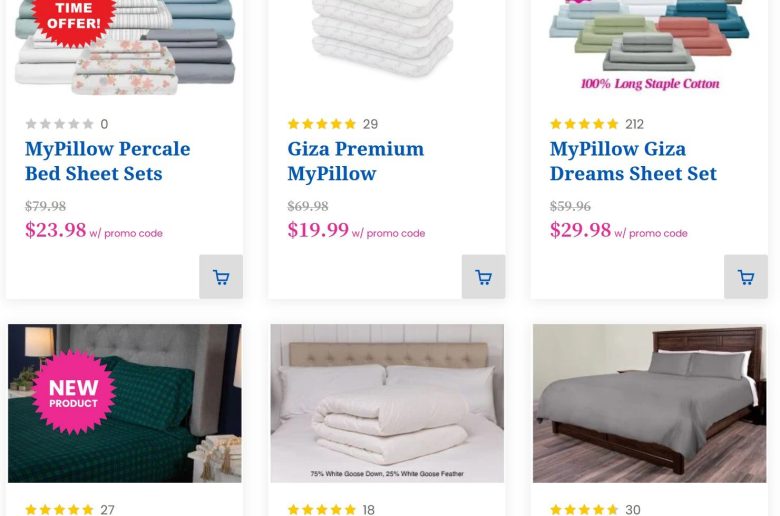
Task: Open the white goose down comforter image
Action: click(x=387, y=403)
